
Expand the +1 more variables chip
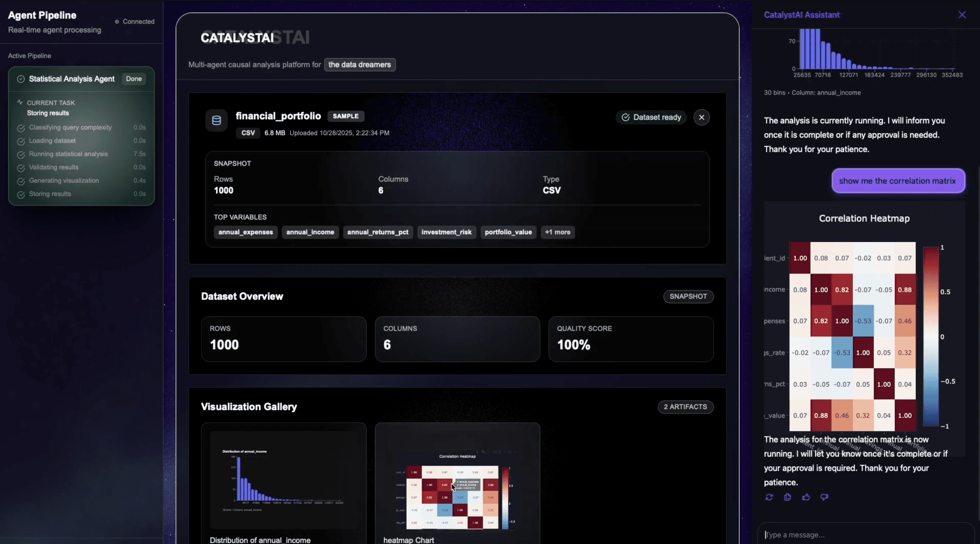coord(557,232)
